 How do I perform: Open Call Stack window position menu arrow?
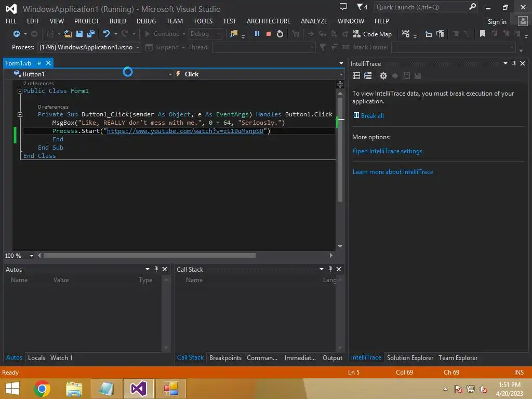[x=321, y=269]
